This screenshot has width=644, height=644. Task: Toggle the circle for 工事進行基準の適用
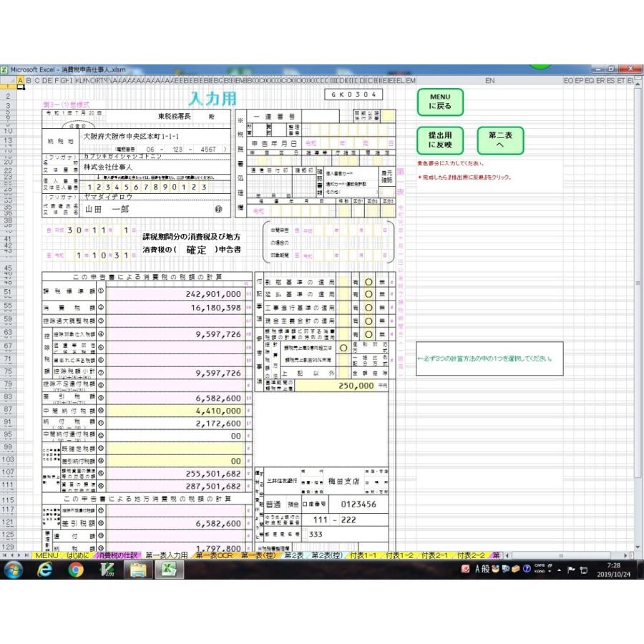tap(369, 307)
